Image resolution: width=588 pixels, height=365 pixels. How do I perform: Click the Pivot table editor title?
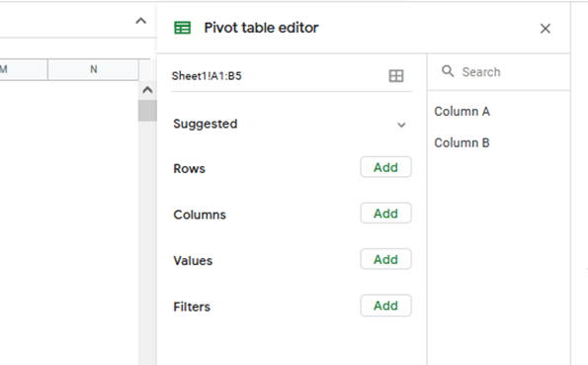(x=261, y=28)
